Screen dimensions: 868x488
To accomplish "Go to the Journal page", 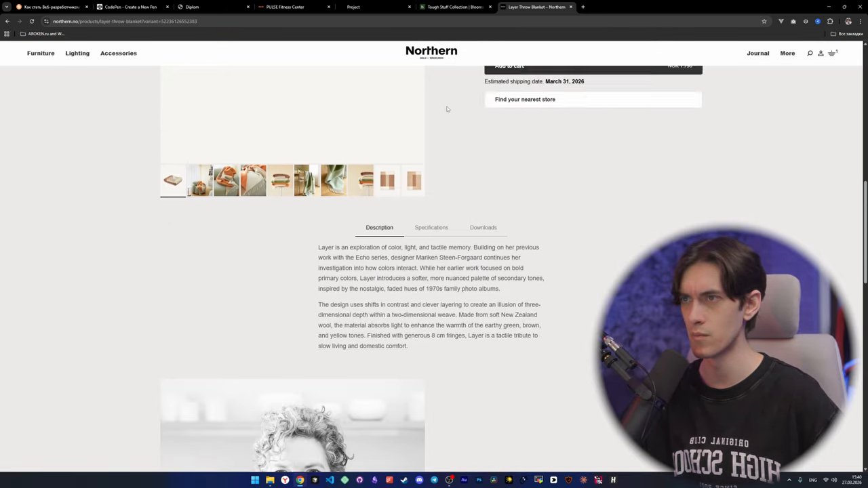I will click(x=758, y=53).
